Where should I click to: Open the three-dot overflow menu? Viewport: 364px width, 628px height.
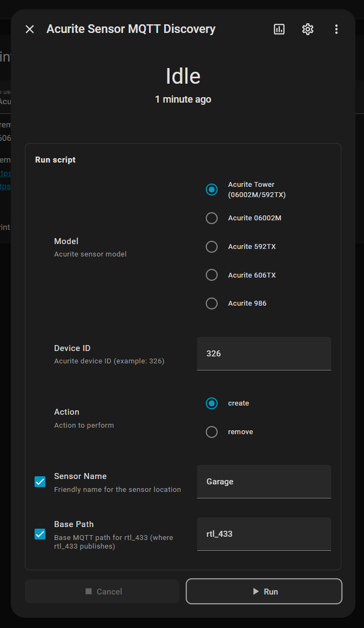pyautogui.click(x=336, y=29)
